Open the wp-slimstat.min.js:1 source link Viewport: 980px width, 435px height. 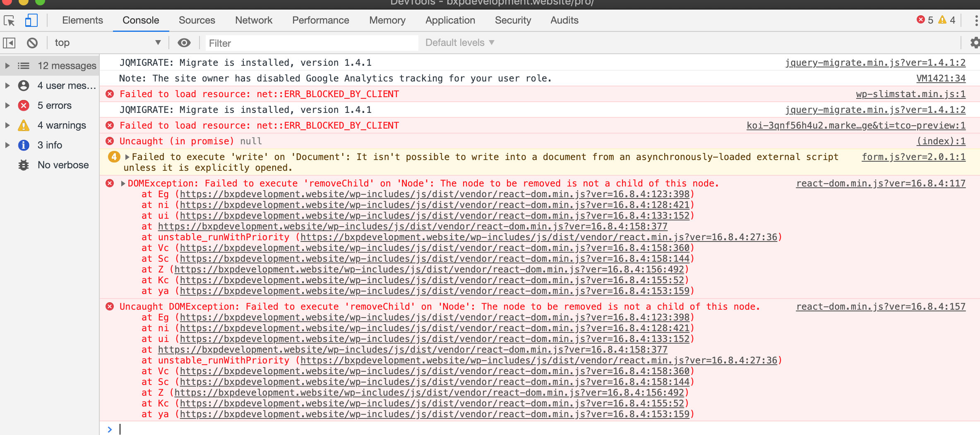[910, 94]
